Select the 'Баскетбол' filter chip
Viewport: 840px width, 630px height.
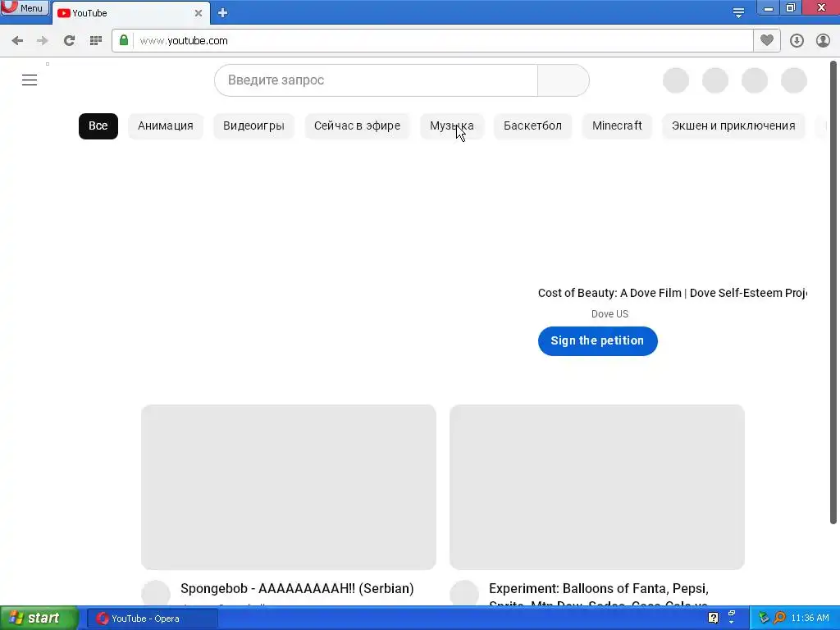pyautogui.click(x=532, y=126)
